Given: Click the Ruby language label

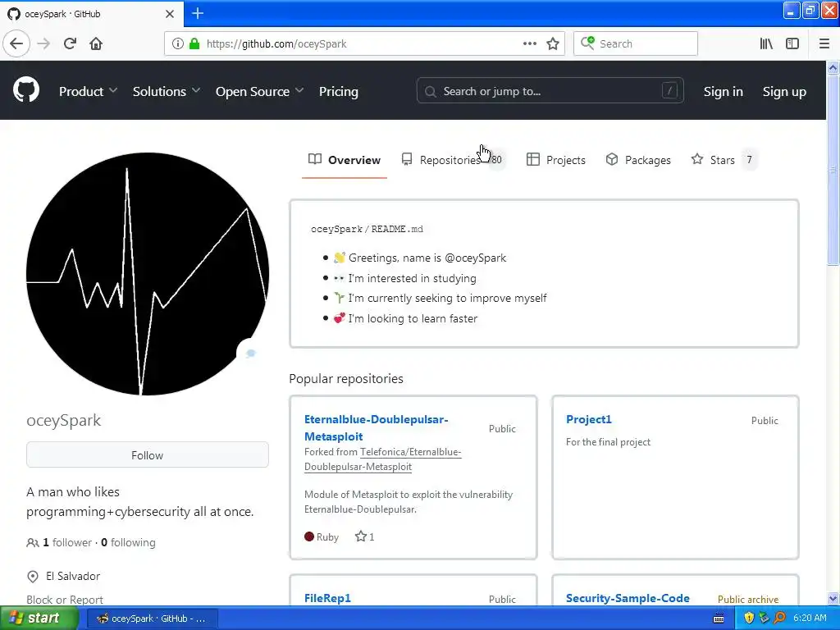Looking at the screenshot, I should coord(327,536).
